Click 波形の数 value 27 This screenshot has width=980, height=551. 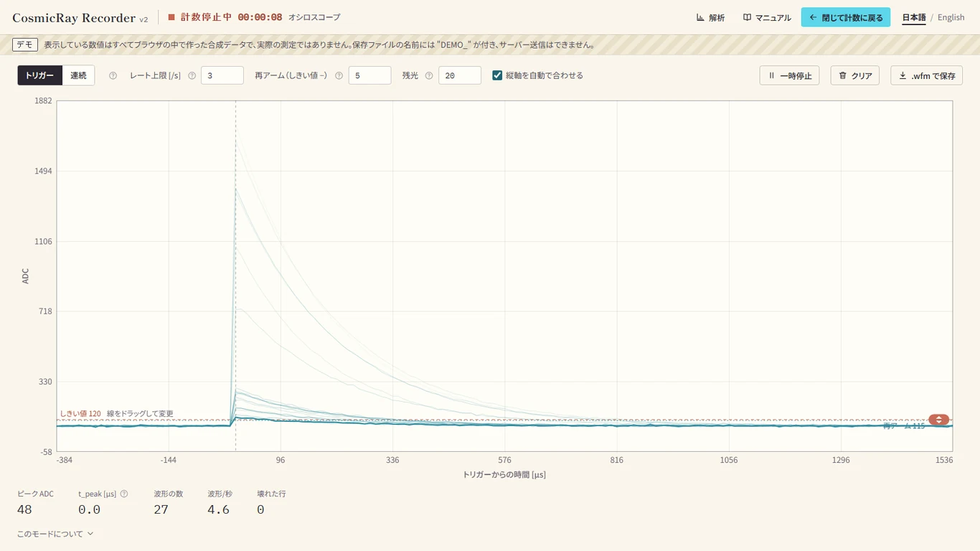[x=161, y=509]
